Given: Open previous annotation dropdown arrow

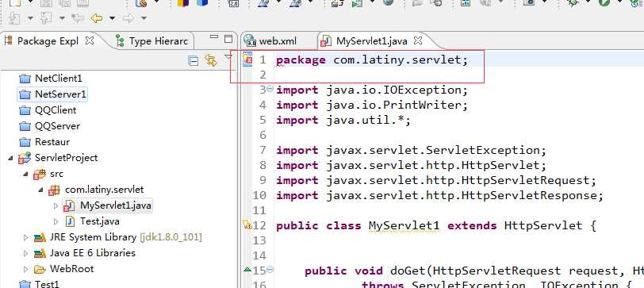Looking at the screenshot, I should 62,18.
